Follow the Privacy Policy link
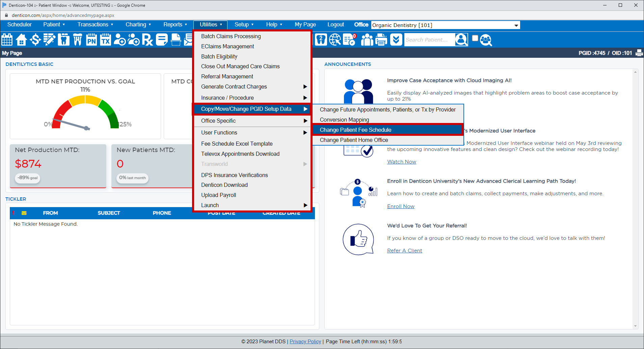Screen dimensions: 644x349 [305, 342]
